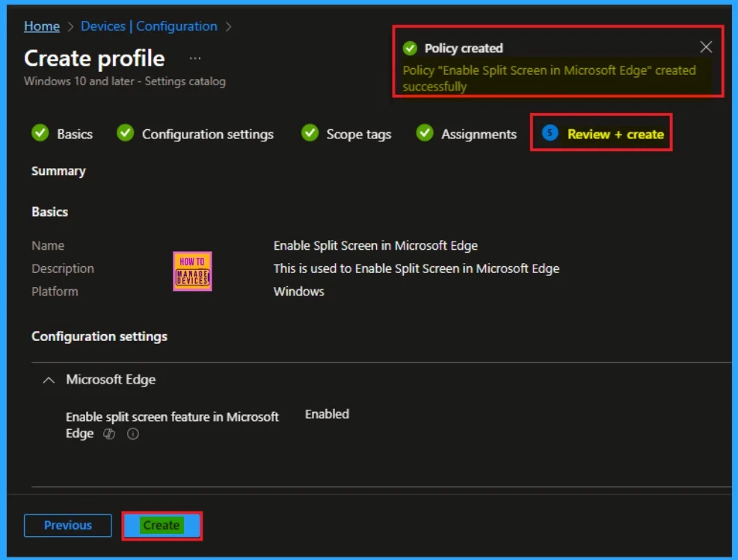
Task: Click the Configuration settings summary heading
Action: (99, 336)
